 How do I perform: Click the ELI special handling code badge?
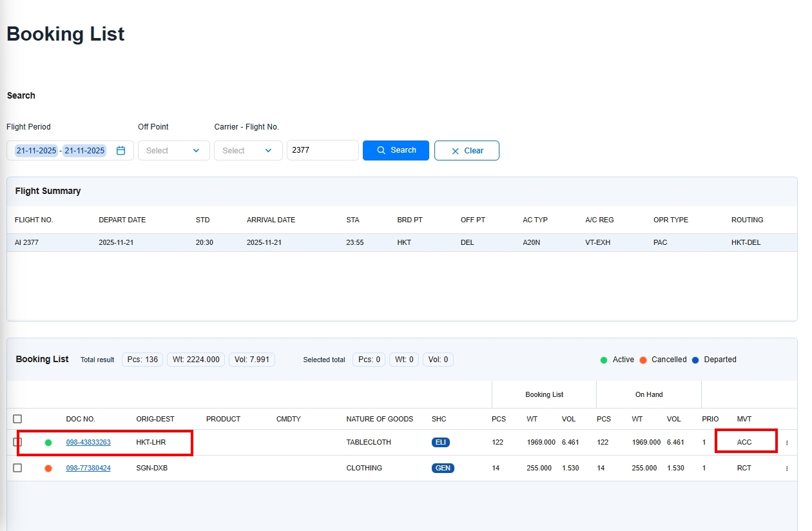tap(441, 443)
